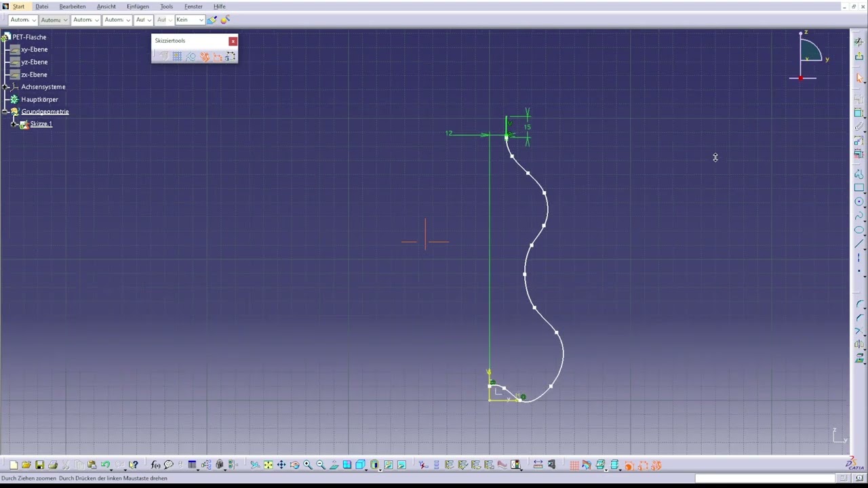The height and width of the screenshot is (488, 868).
Task: Open the Hilfe menu
Action: 220,6
